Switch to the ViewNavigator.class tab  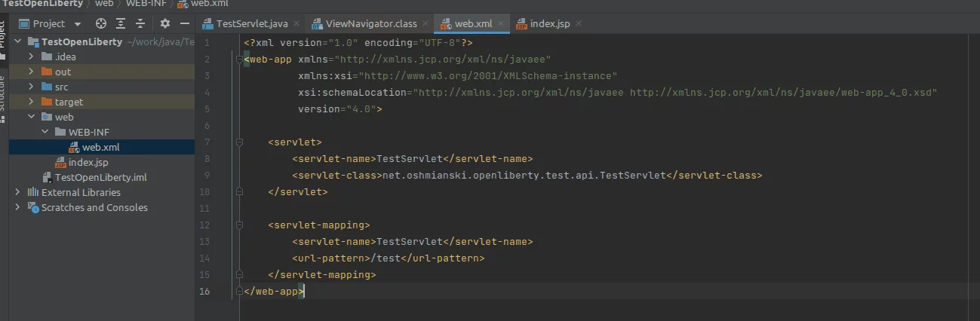pyautogui.click(x=370, y=23)
